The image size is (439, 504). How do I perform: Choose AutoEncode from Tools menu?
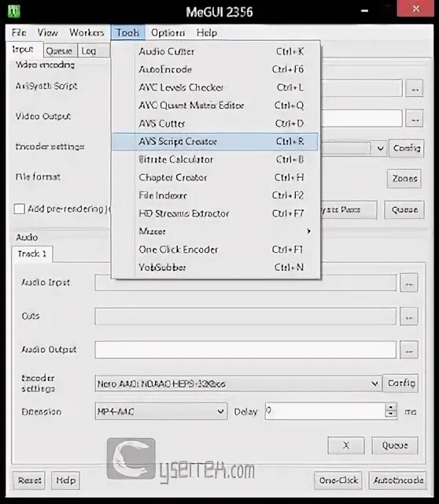pyautogui.click(x=215, y=69)
